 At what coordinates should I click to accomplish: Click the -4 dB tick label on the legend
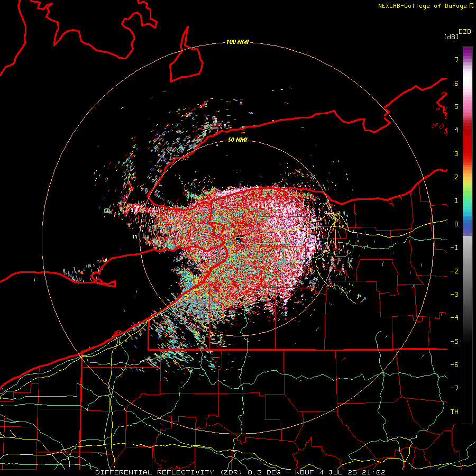[454, 317]
